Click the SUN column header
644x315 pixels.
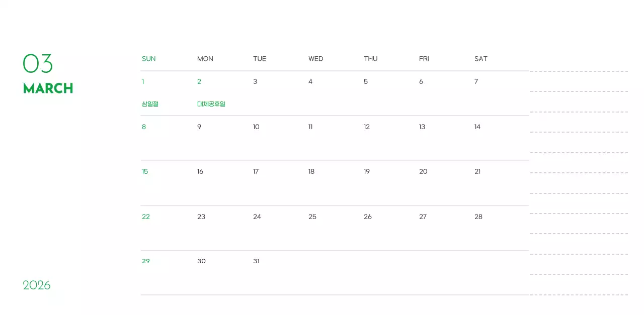click(148, 59)
